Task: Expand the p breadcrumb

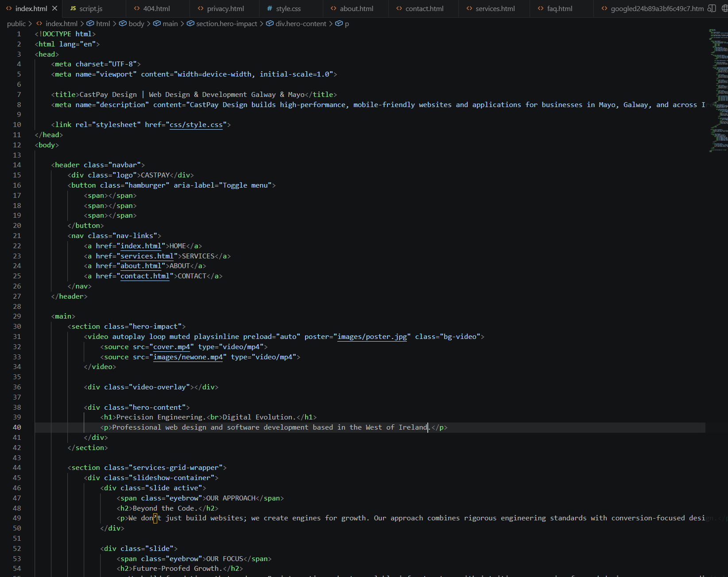Action: coord(347,23)
